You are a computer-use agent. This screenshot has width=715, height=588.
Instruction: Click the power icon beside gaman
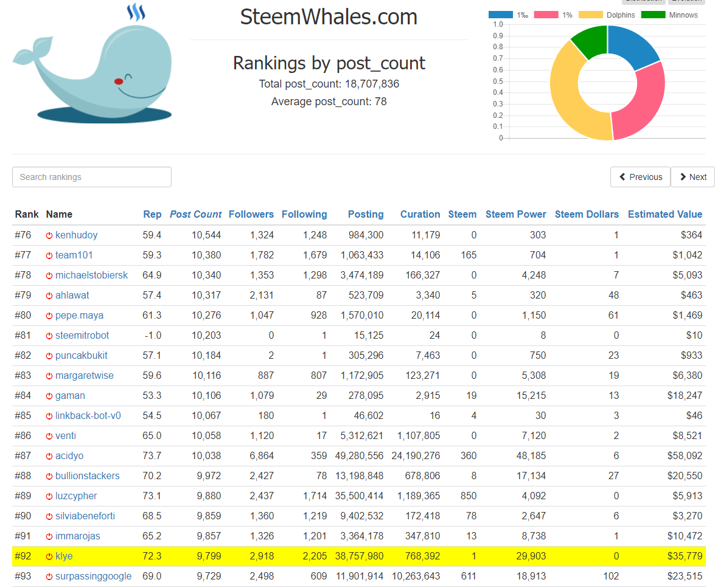[49, 396]
